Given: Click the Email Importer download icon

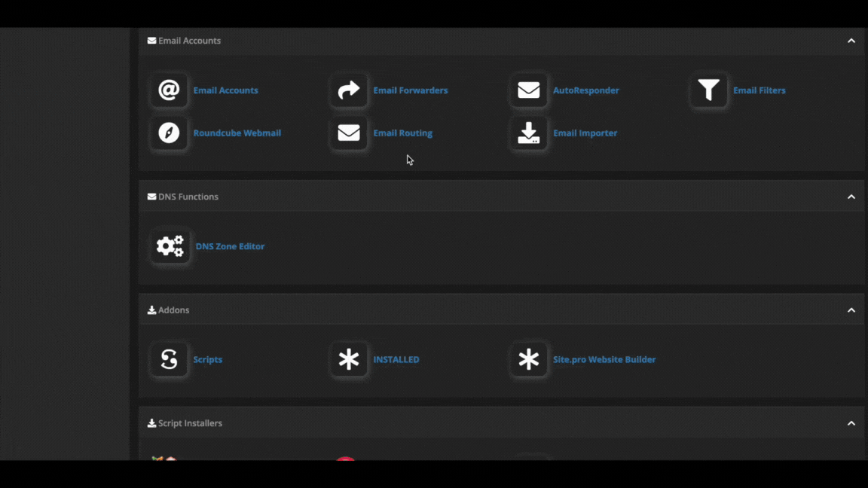Looking at the screenshot, I should (x=529, y=133).
